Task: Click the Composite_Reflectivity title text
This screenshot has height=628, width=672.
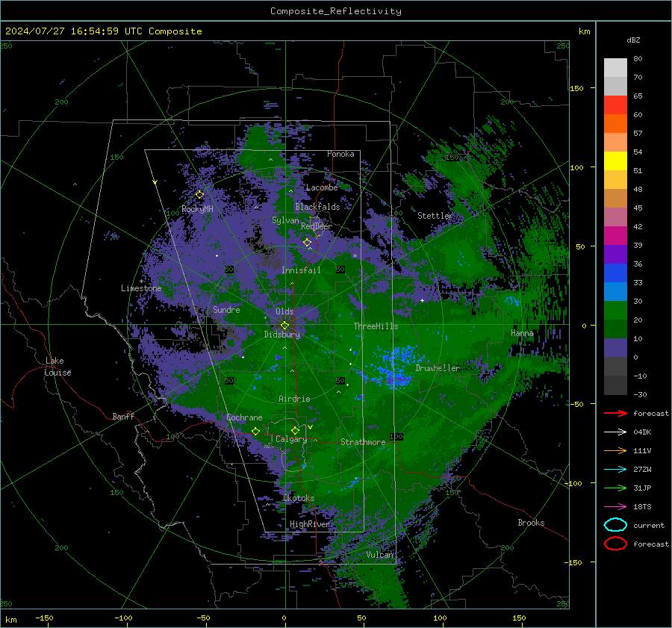Action: click(336, 11)
